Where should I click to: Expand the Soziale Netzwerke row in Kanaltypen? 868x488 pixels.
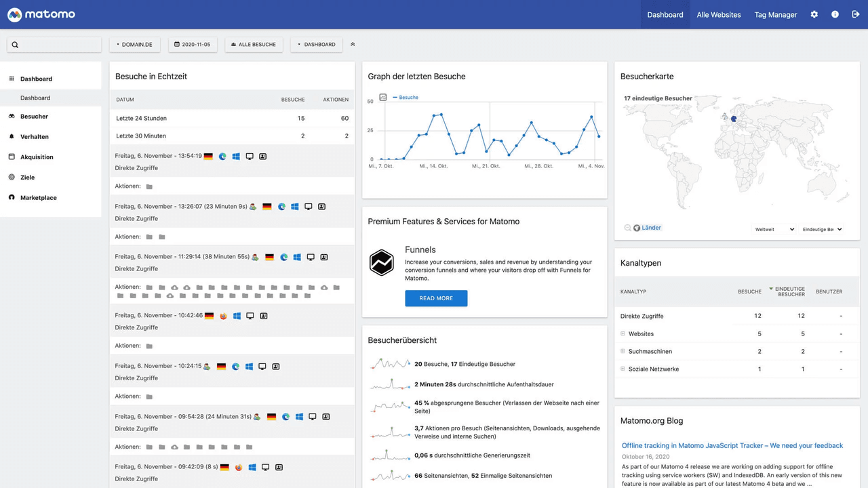[x=623, y=369]
